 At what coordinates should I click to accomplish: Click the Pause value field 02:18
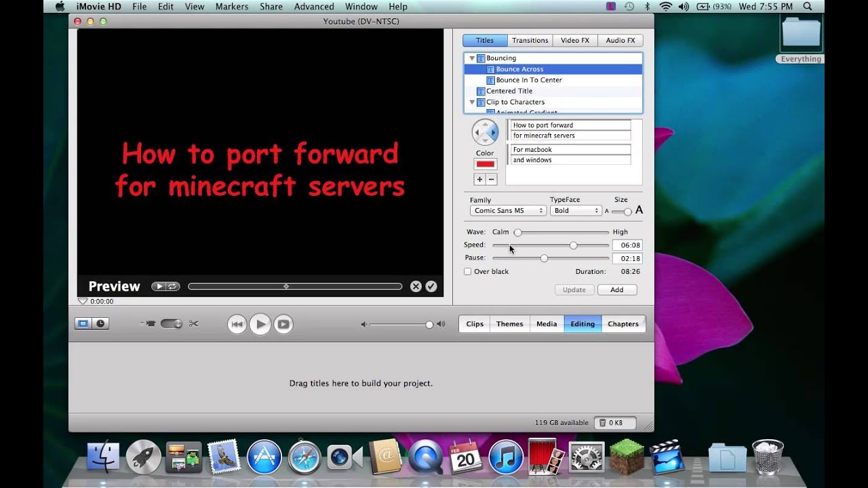point(627,258)
